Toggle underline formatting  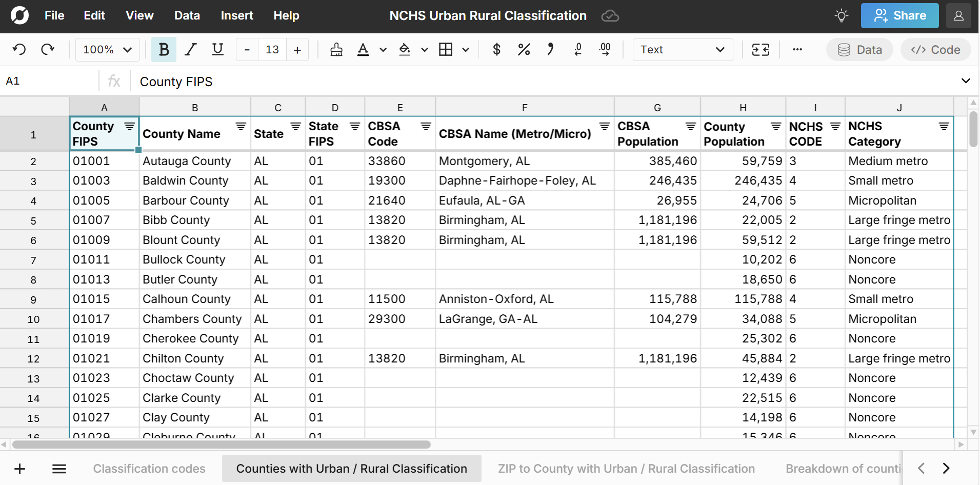point(217,49)
